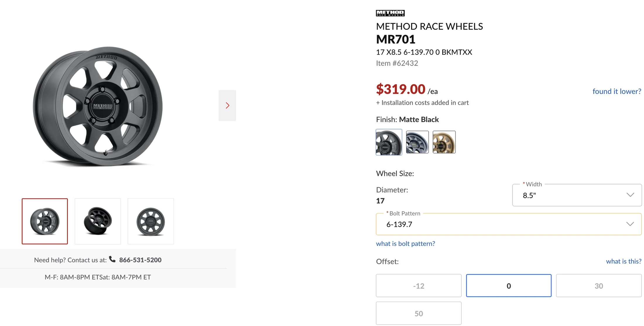Select the Matte Black finish swatch
Image resolution: width=644 pixels, height=326 pixels.
coord(389,142)
